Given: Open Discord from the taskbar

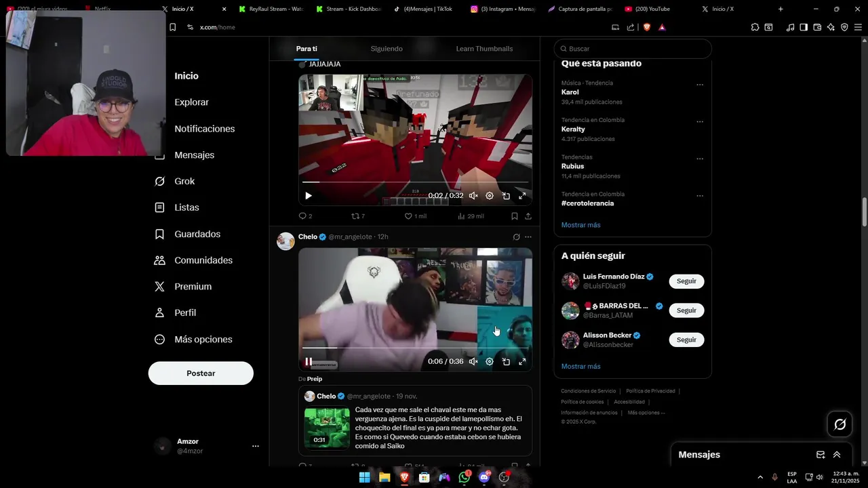Looking at the screenshot, I should [x=484, y=477].
